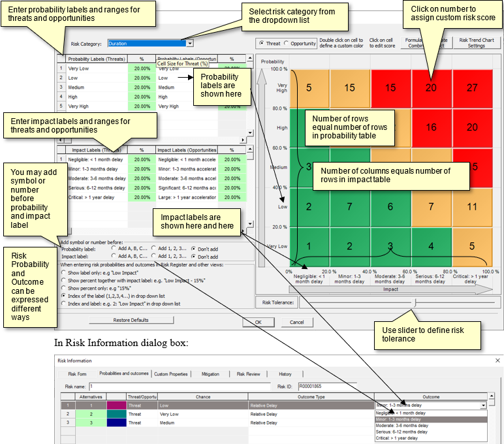Viewport: 504px width, 444px height.
Task: Choose Serious: 6-12 months delay from Outcome list
Action: click(431, 432)
